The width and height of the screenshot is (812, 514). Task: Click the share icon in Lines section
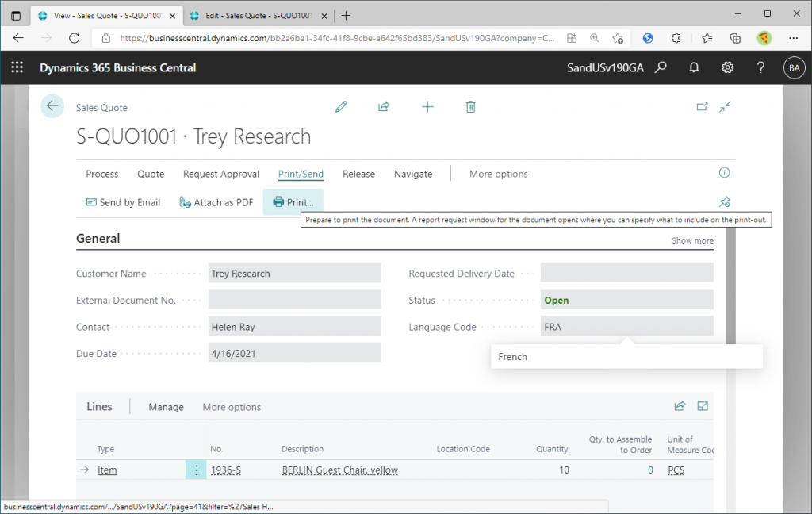point(680,406)
